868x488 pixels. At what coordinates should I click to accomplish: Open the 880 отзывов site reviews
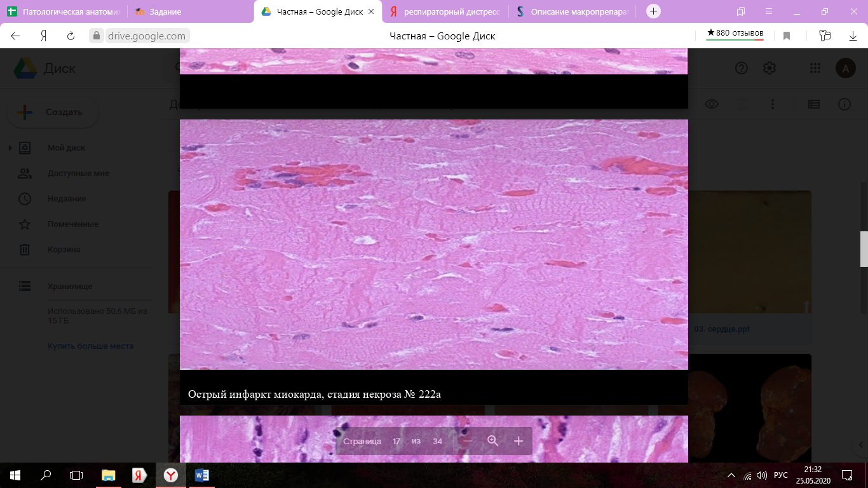coord(735,34)
